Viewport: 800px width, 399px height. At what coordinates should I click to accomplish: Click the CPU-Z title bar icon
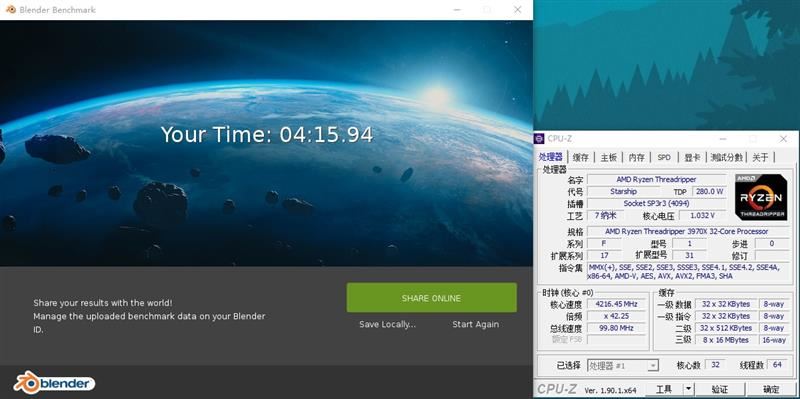[539, 139]
